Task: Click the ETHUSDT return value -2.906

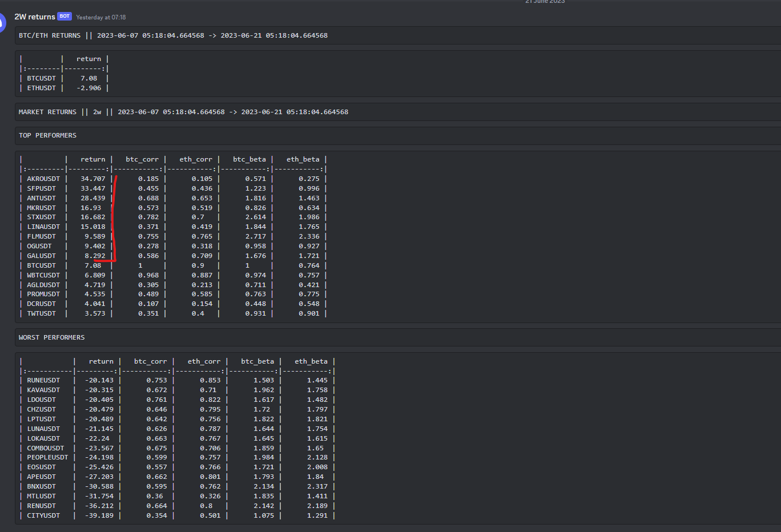Action: [89, 88]
